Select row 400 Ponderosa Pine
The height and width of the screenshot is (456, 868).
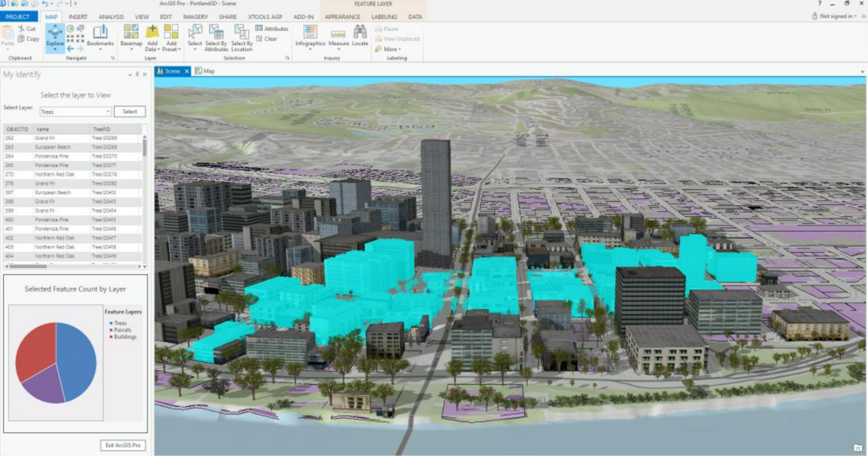pos(73,220)
